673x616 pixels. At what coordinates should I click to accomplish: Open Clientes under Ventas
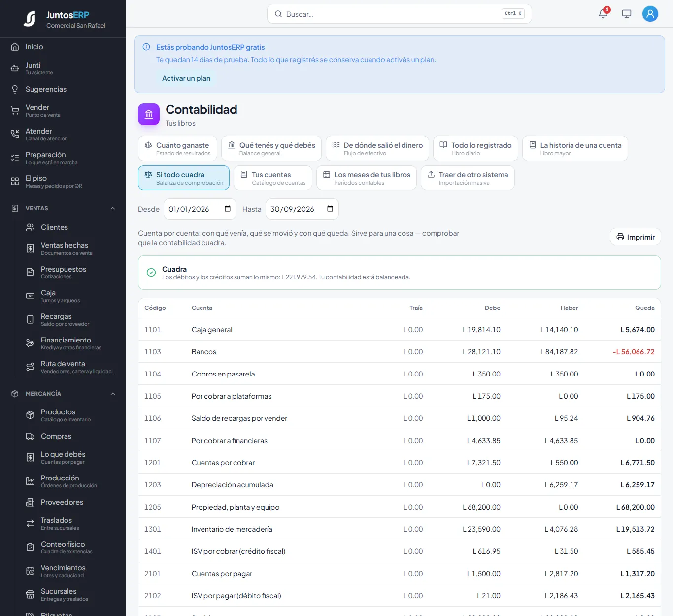point(70,227)
